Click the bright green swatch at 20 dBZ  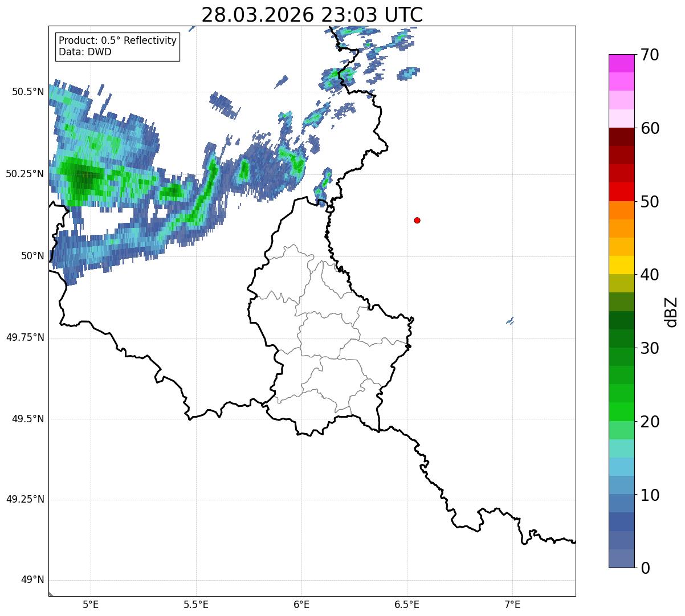622,412
